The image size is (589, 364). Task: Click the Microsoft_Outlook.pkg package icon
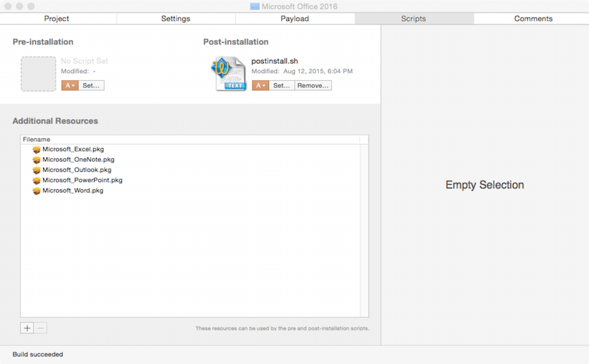pyautogui.click(x=37, y=170)
